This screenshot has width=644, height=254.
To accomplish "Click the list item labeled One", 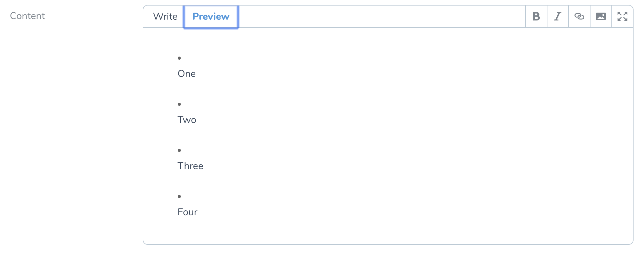I will (186, 73).
